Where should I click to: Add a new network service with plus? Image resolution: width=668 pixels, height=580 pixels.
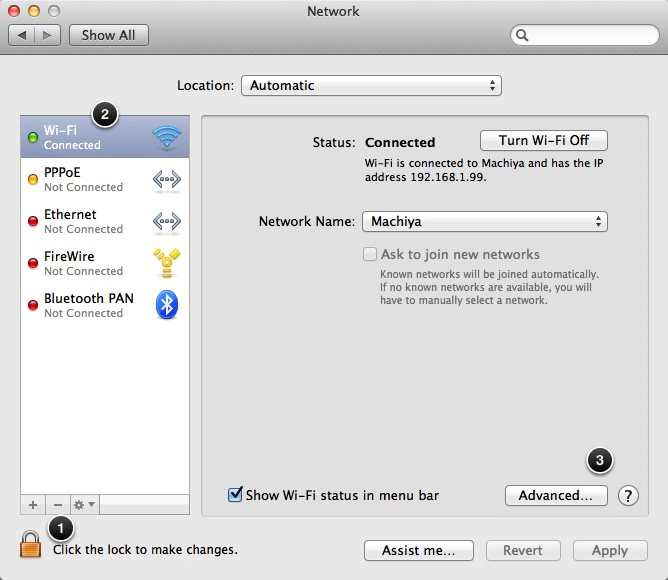click(x=33, y=505)
